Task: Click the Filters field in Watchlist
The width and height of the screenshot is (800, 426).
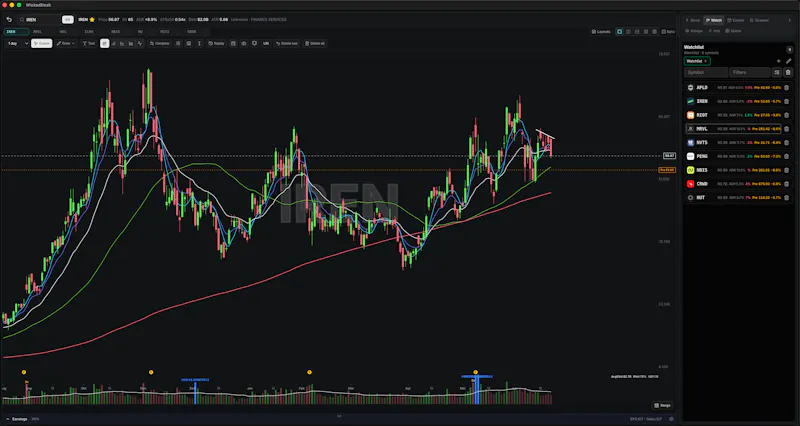Action: coord(749,72)
